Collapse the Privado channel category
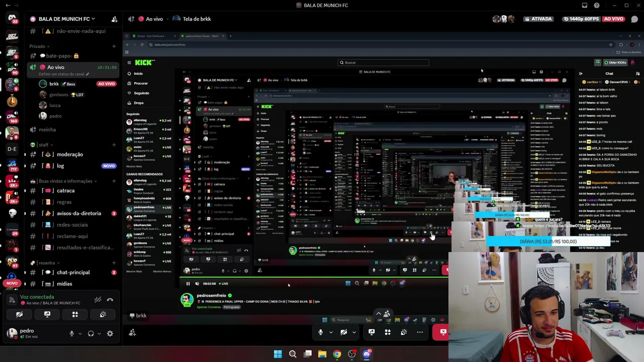The image size is (644, 362). click(39, 46)
